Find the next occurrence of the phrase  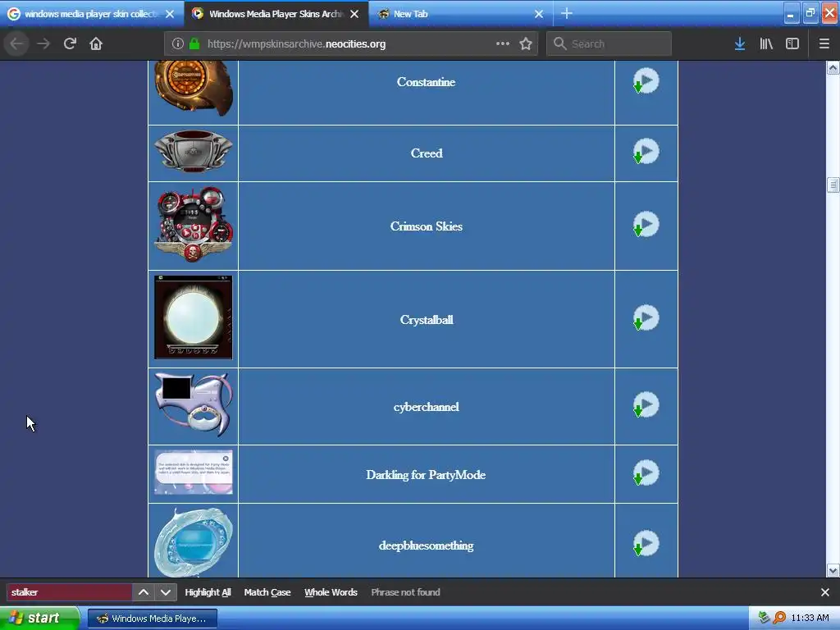166,592
